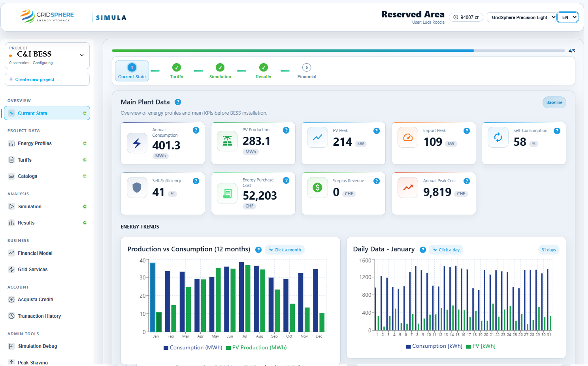
Task: Open Simulation under Analysis in sidebar
Action: point(47,207)
